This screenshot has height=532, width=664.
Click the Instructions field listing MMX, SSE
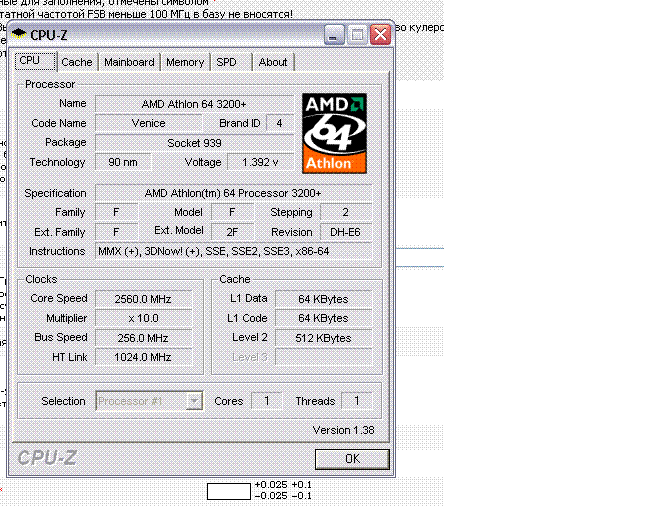click(233, 251)
